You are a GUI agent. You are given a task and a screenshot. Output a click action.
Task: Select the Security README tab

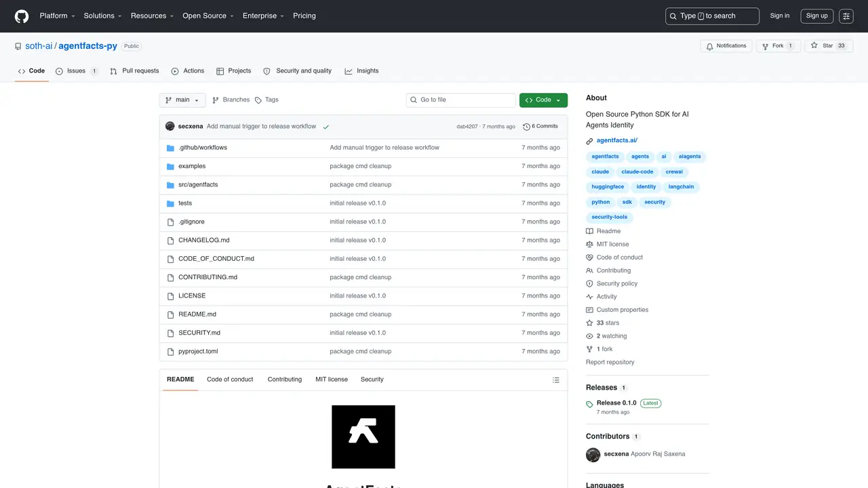click(x=372, y=380)
